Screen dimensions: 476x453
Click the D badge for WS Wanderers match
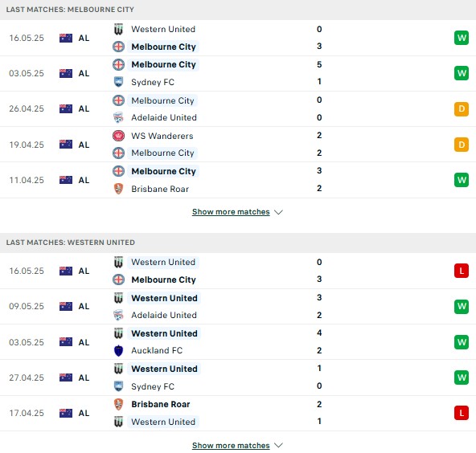(462, 145)
